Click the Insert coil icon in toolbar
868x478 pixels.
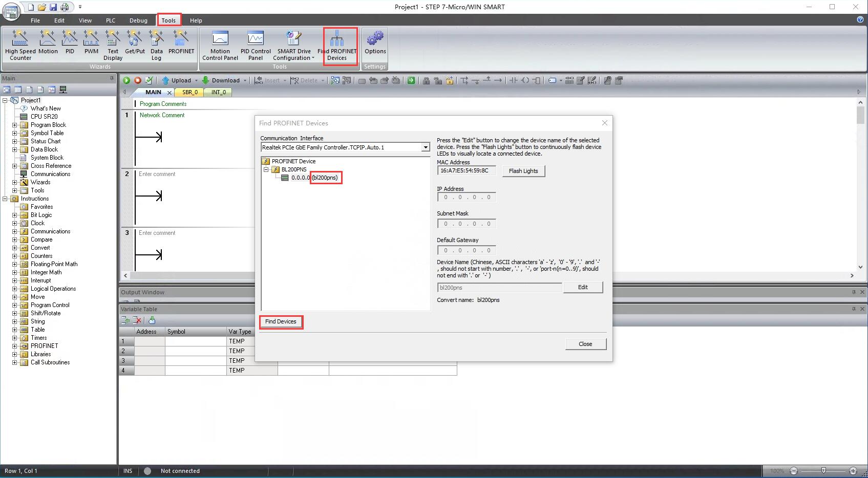click(x=525, y=80)
